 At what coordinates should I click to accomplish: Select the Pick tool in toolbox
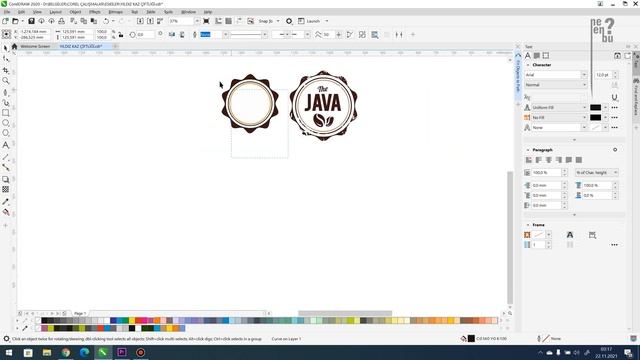click(x=6, y=48)
